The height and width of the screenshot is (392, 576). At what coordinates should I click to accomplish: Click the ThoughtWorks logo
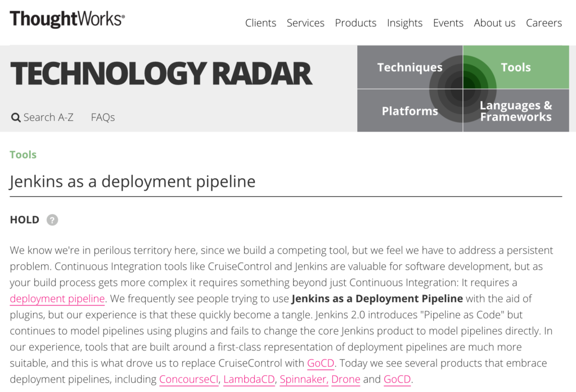click(67, 19)
